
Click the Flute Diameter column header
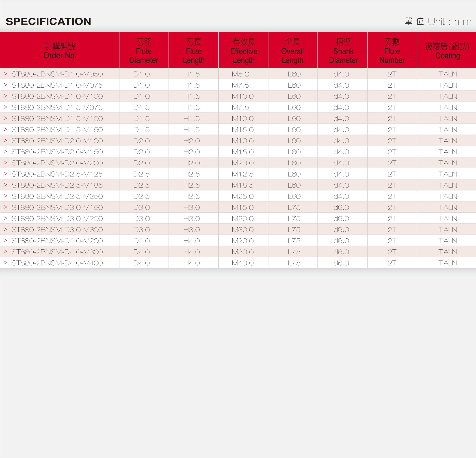pyautogui.click(x=144, y=50)
